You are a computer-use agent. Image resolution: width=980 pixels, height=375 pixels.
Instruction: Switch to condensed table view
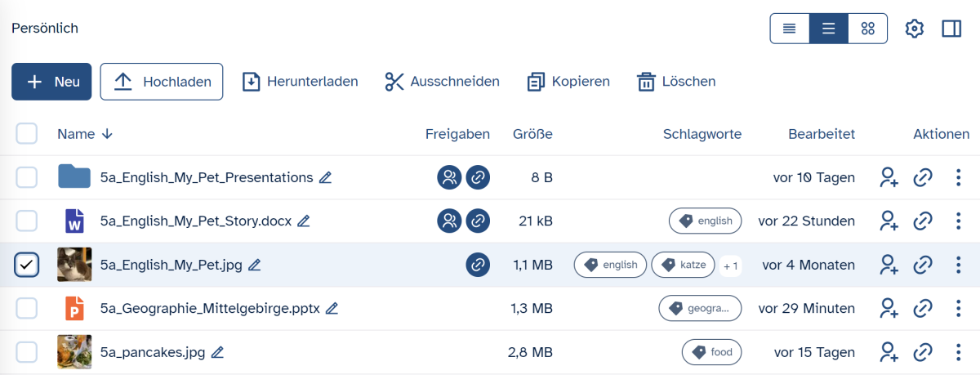point(790,29)
